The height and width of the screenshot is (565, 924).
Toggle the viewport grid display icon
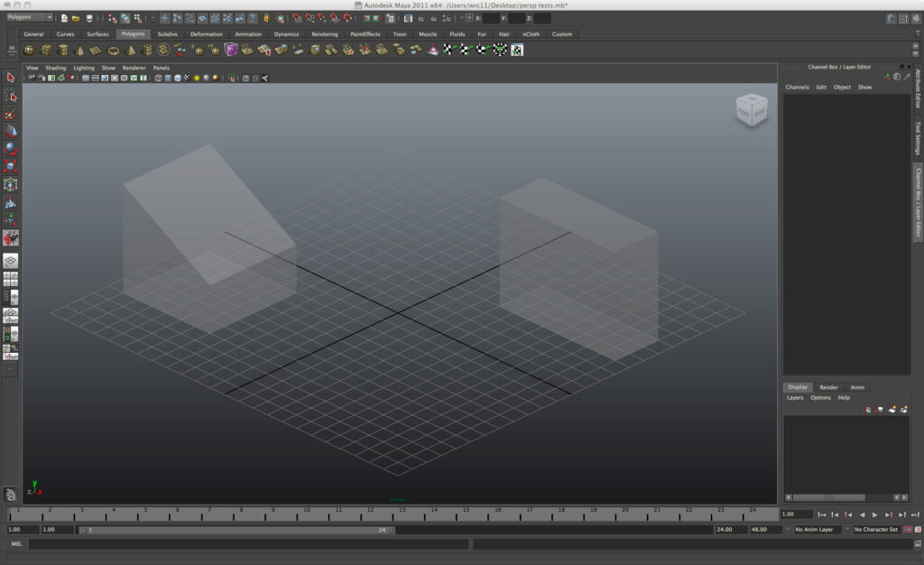(x=86, y=79)
